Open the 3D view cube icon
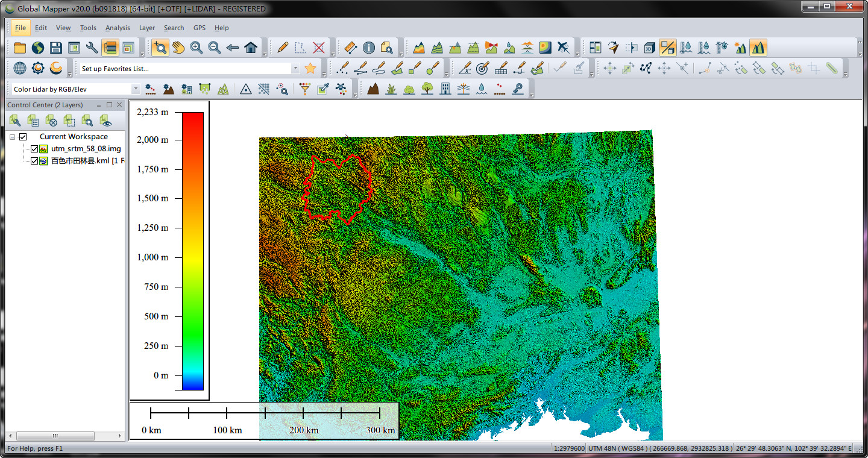Screen dimensions: 868x458 point(649,48)
